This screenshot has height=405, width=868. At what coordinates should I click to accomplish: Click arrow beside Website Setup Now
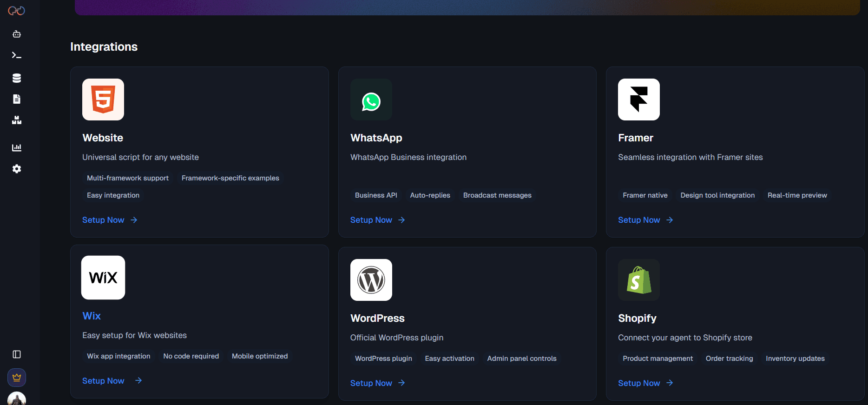tap(134, 220)
